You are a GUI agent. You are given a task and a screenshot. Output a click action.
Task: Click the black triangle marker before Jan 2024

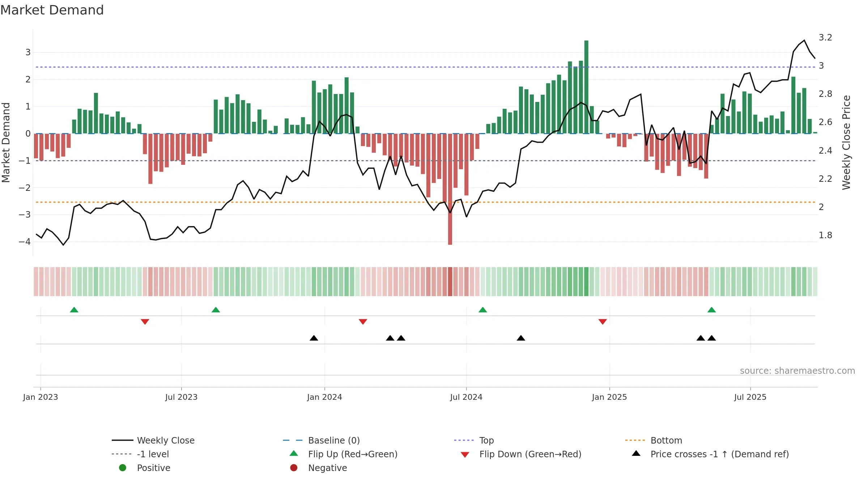pos(314,338)
